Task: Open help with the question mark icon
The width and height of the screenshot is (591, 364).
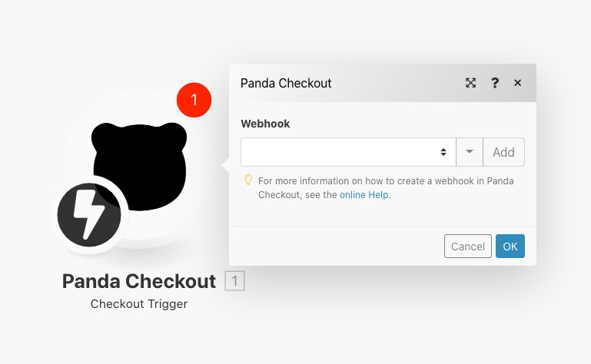Action: tap(495, 83)
